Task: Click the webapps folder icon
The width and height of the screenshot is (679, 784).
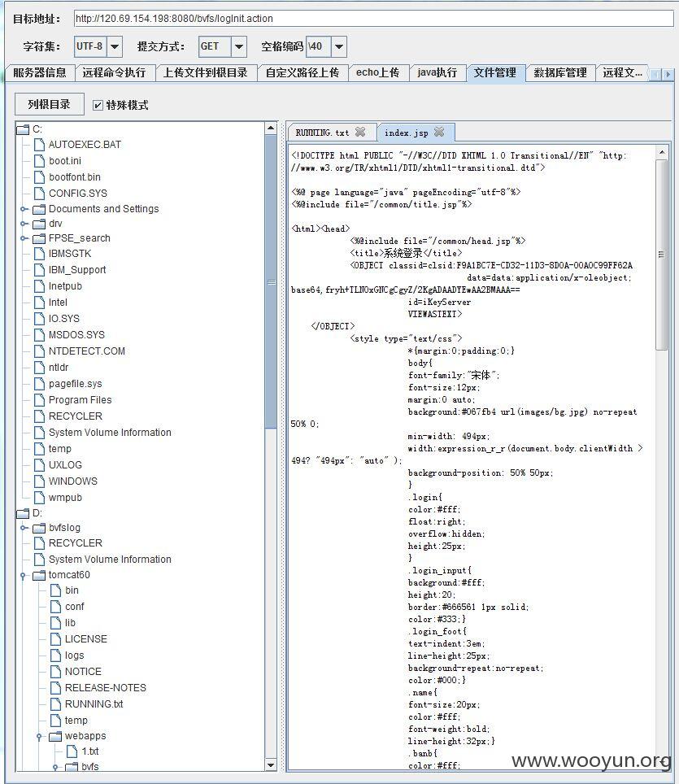Action: (x=55, y=736)
